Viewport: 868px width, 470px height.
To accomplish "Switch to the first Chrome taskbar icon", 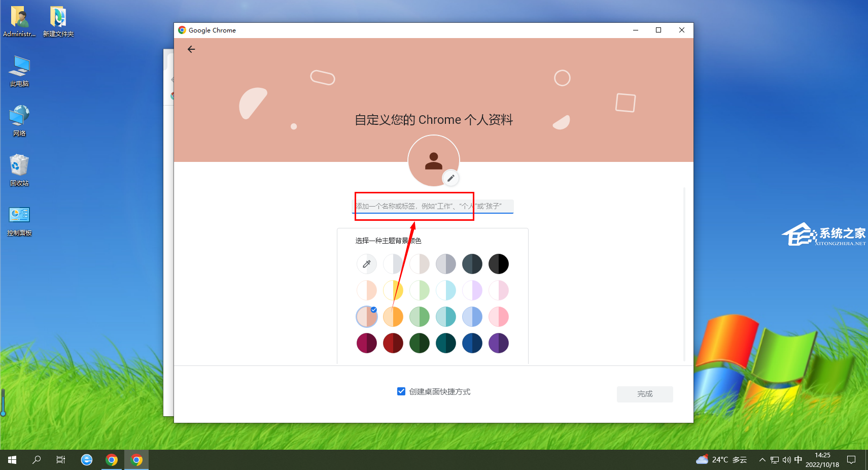I will (x=112, y=460).
